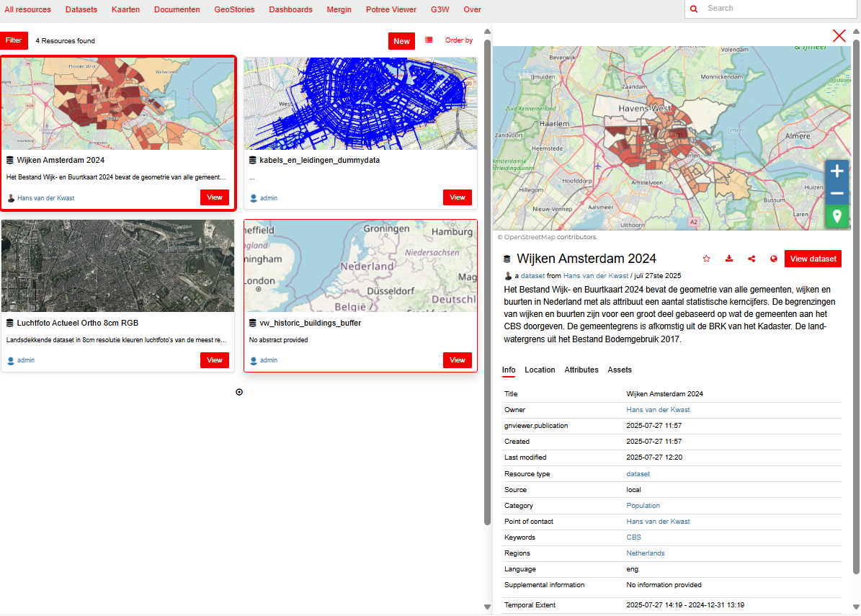Zoom out on the preview map
861x616 pixels.
(x=837, y=193)
